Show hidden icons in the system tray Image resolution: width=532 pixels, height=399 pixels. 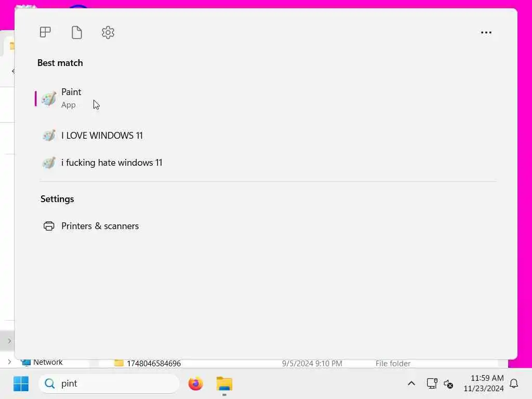click(411, 383)
